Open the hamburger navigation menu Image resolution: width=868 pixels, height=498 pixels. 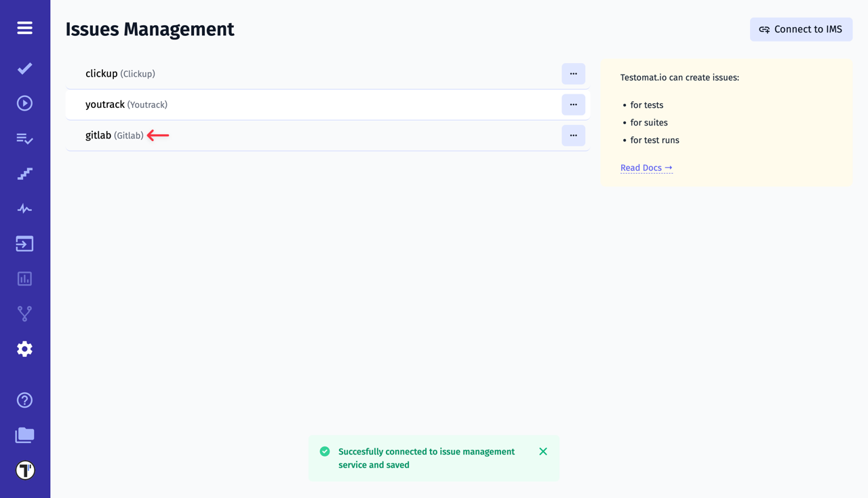pos(24,28)
